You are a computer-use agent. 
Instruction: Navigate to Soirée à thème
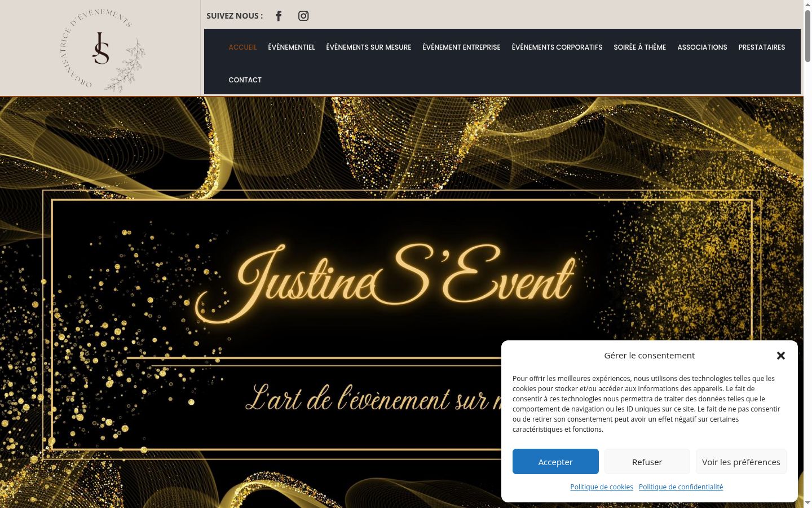coord(640,47)
